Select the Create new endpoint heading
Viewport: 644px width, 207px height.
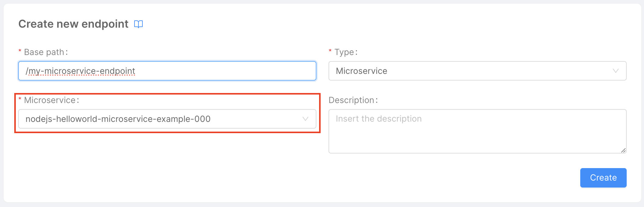click(73, 23)
